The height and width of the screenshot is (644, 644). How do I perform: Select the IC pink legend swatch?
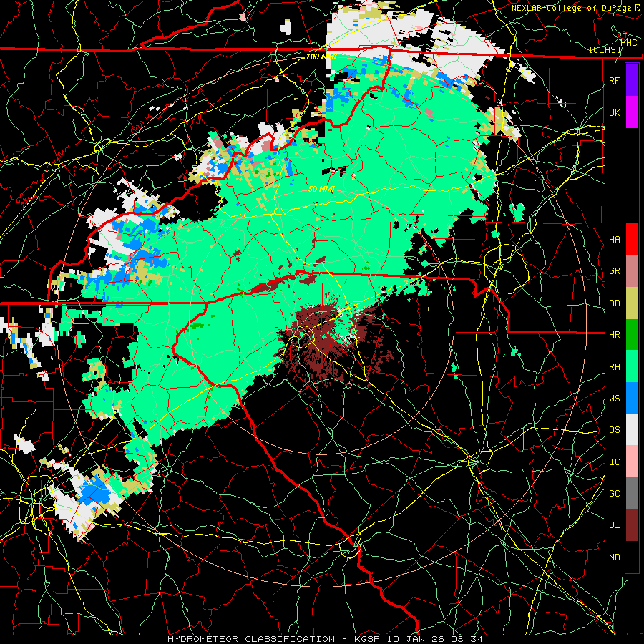tap(632, 462)
